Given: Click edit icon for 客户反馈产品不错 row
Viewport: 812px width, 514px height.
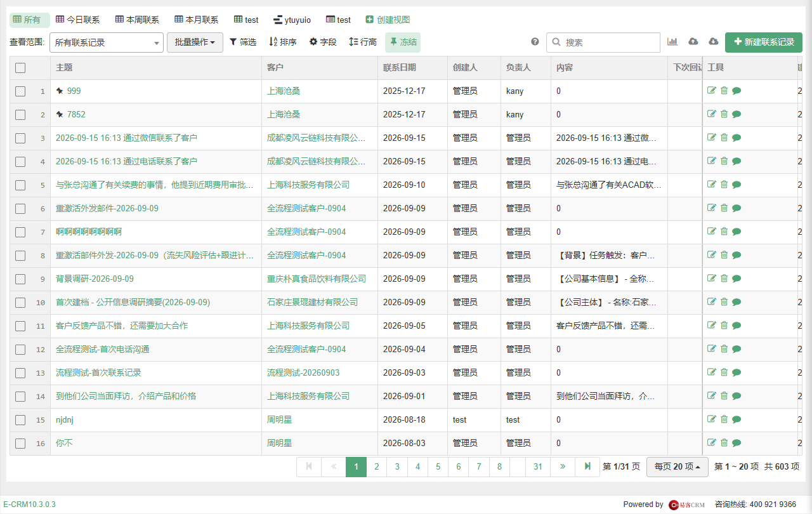Looking at the screenshot, I should point(712,326).
